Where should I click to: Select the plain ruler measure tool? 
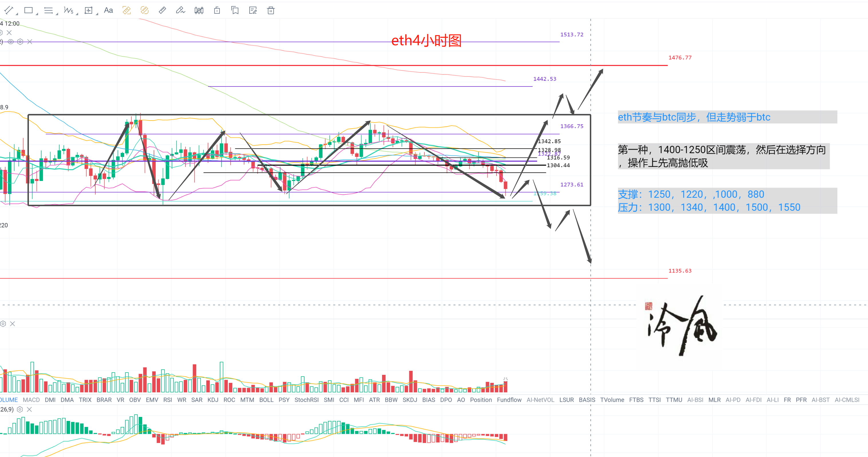click(163, 10)
